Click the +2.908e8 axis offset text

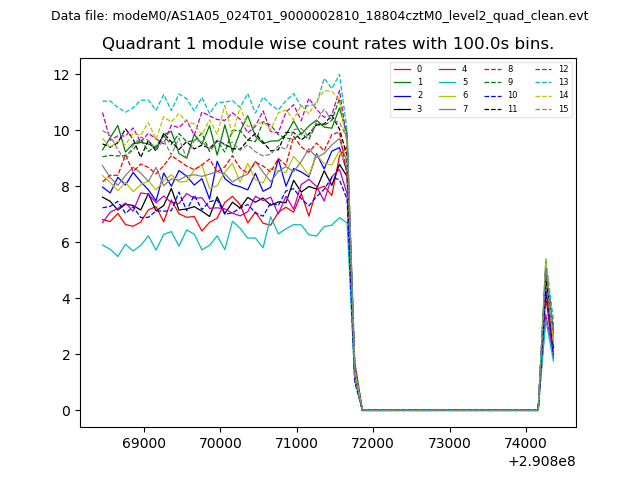[542, 460]
